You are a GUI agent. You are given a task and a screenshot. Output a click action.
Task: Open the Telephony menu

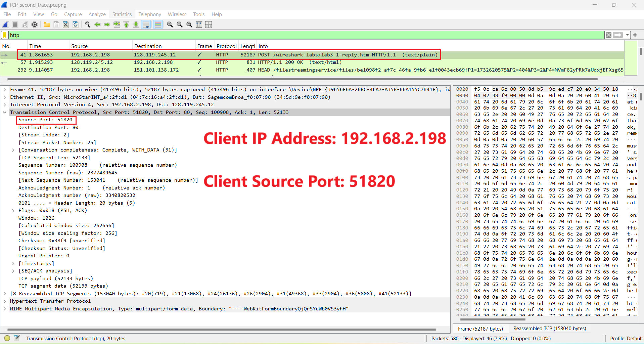click(x=150, y=14)
